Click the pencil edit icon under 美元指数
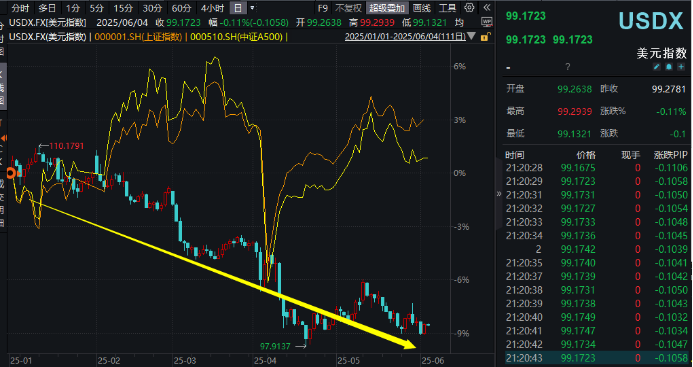The image size is (693, 367). click(657, 67)
